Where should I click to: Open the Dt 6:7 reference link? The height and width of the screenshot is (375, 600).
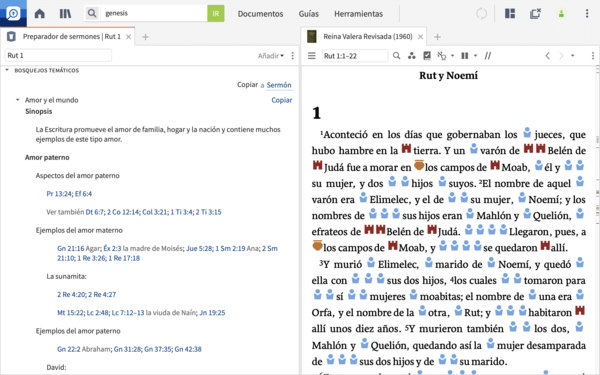click(x=95, y=212)
